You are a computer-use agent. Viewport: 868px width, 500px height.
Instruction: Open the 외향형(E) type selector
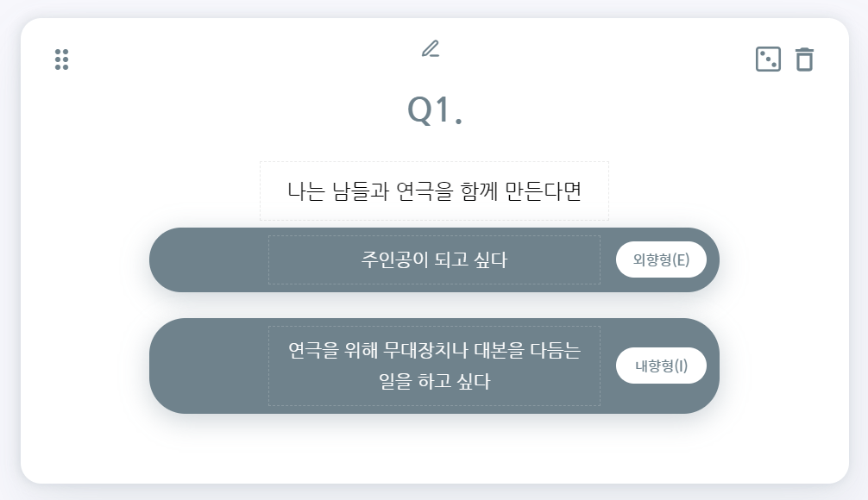[x=661, y=260]
